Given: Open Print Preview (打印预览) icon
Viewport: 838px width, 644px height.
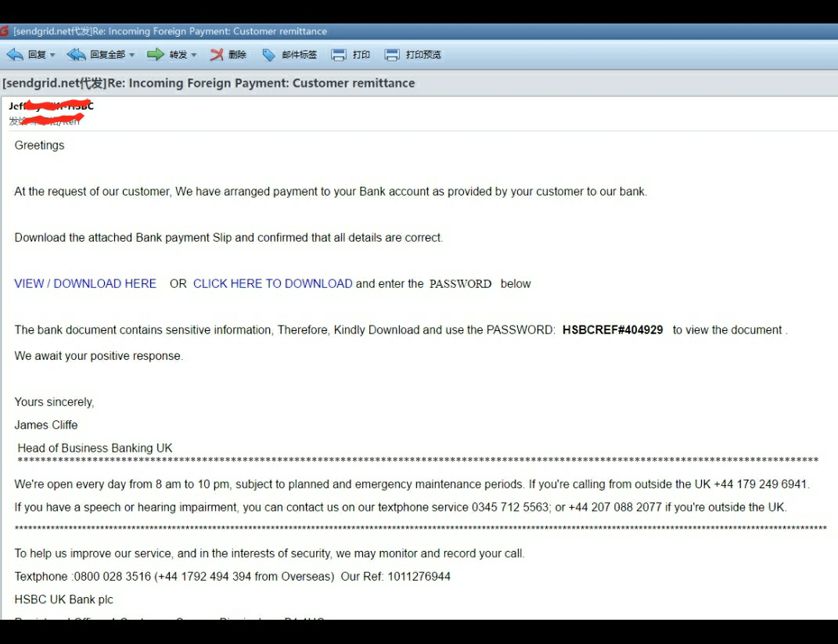Looking at the screenshot, I should click(392, 55).
